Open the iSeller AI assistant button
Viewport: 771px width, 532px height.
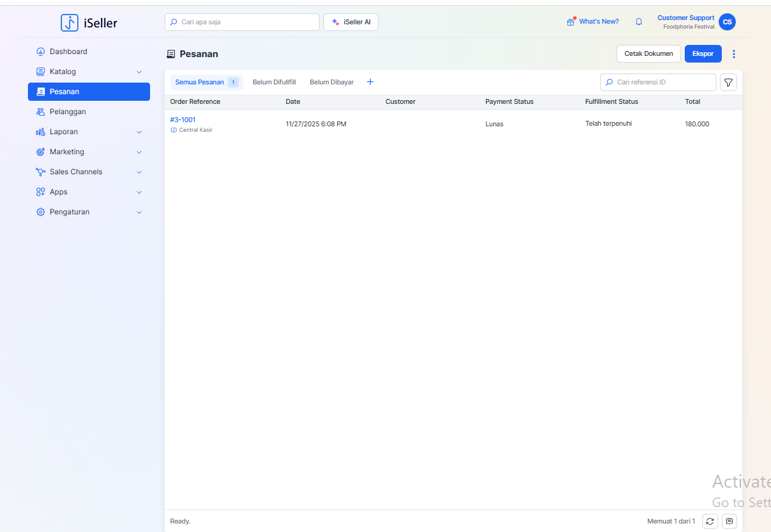[x=351, y=22]
